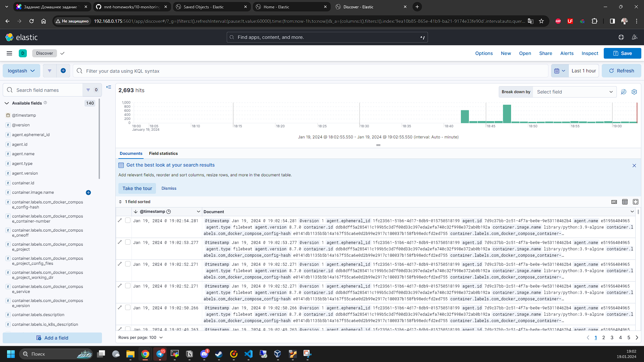Close the table tour callout

click(634, 166)
